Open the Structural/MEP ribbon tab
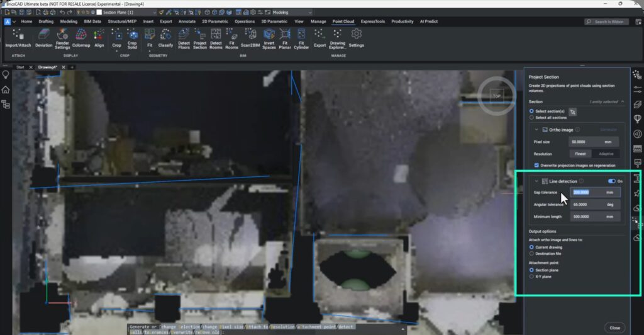The height and width of the screenshot is (335, 644). [x=122, y=21]
